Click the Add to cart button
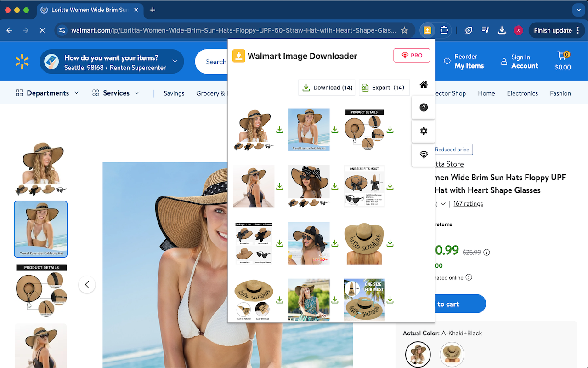Image resolution: width=588 pixels, height=368 pixels. (x=459, y=304)
